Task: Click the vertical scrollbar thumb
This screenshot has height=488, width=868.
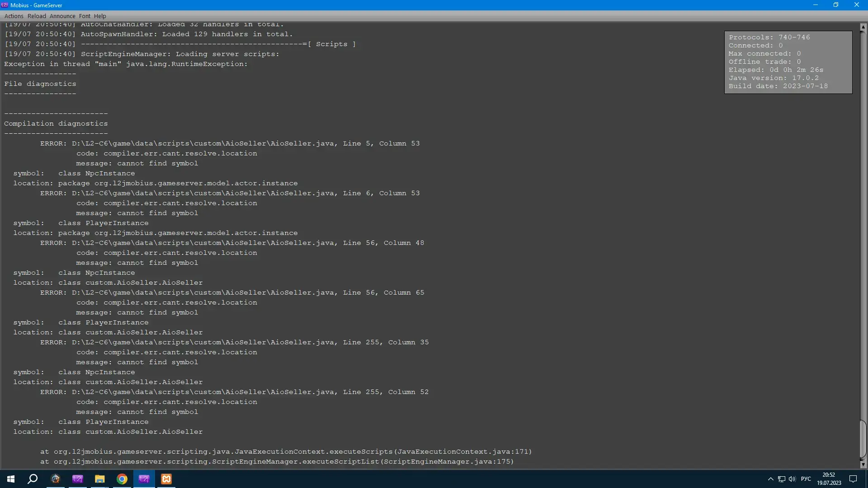Action: 863,439
